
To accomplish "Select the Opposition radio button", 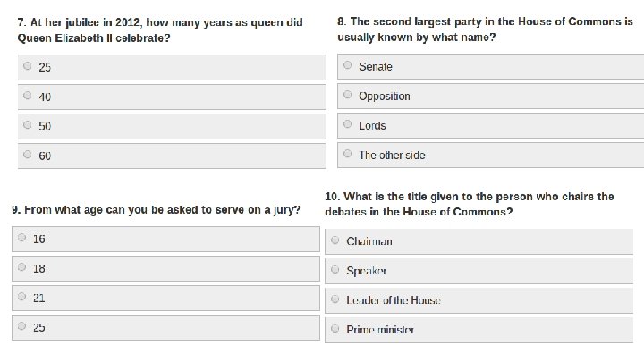I will click(348, 95).
